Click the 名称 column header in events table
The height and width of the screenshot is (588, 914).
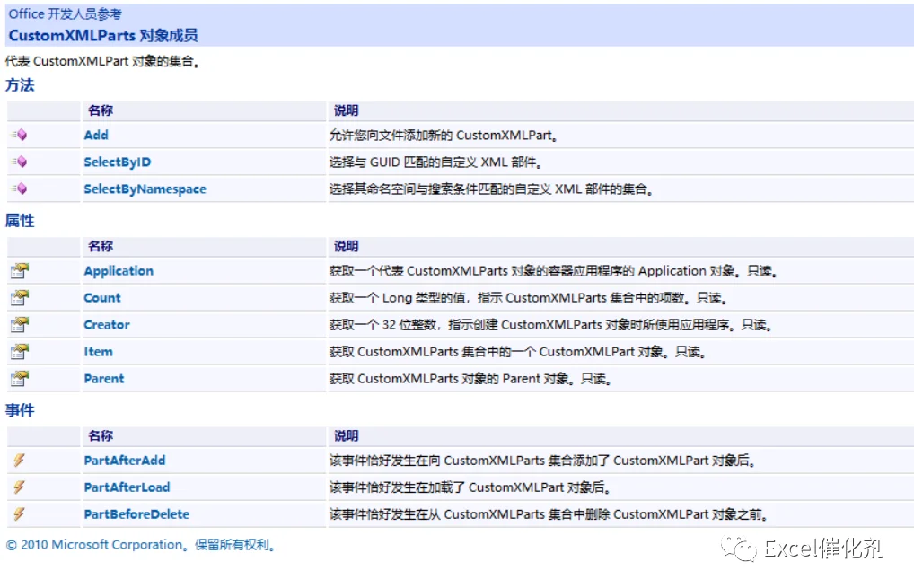pos(101,436)
